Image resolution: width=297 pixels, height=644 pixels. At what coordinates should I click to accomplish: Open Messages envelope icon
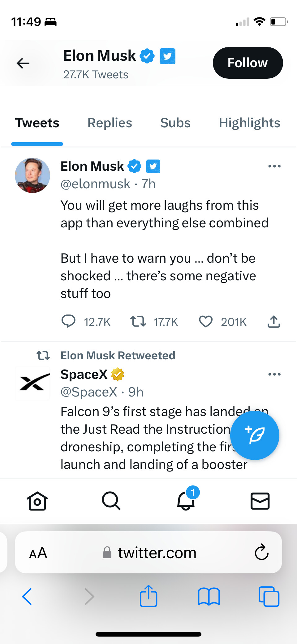coord(260,501)
